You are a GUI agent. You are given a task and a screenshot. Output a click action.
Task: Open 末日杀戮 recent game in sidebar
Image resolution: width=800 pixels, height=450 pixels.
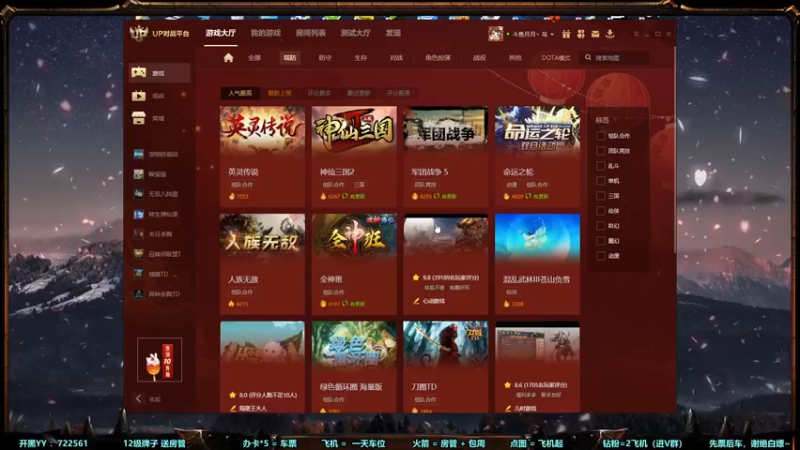(x=154, y=234)
